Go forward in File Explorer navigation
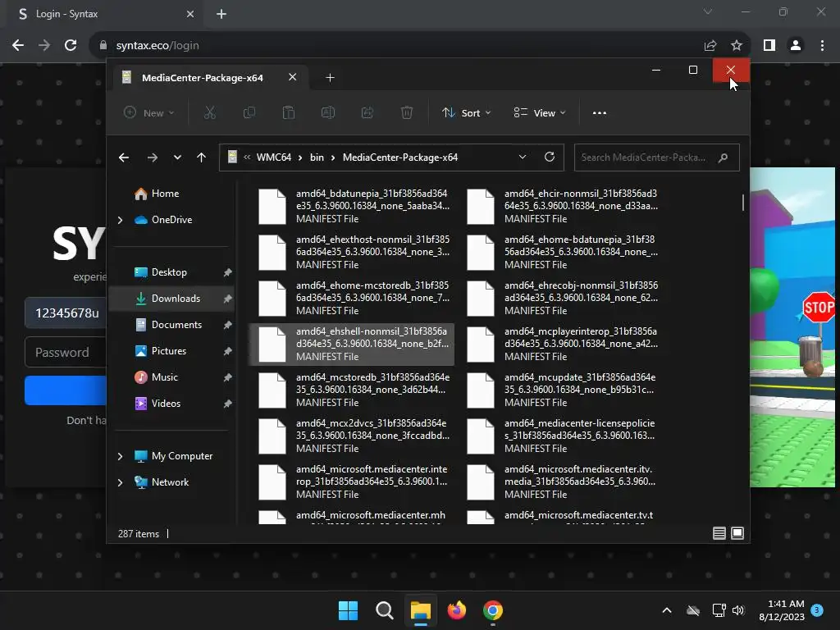 152,157
